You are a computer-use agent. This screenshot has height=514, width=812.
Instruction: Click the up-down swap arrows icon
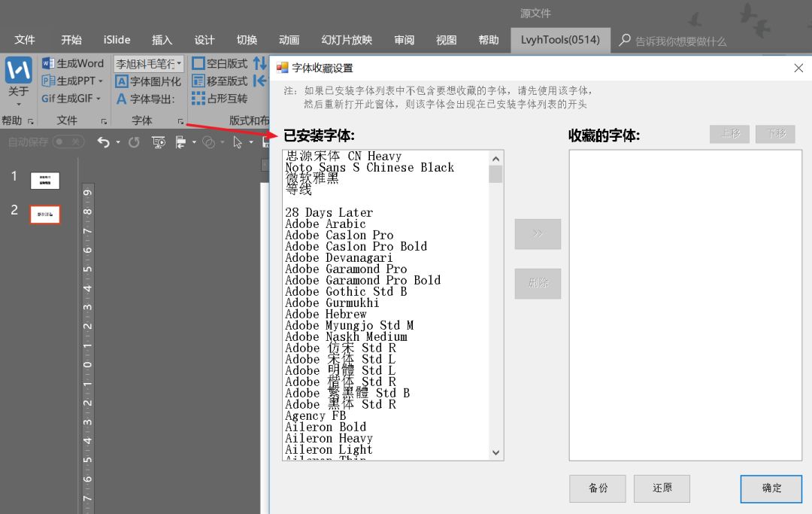click(260, 63)
